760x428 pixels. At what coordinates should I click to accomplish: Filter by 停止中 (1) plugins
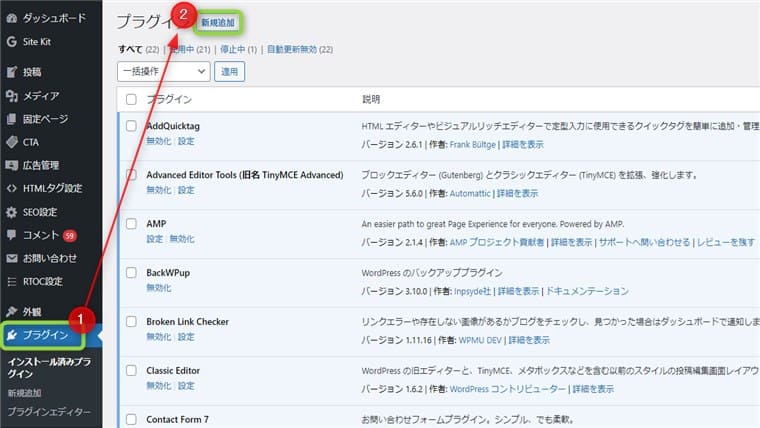238,49
